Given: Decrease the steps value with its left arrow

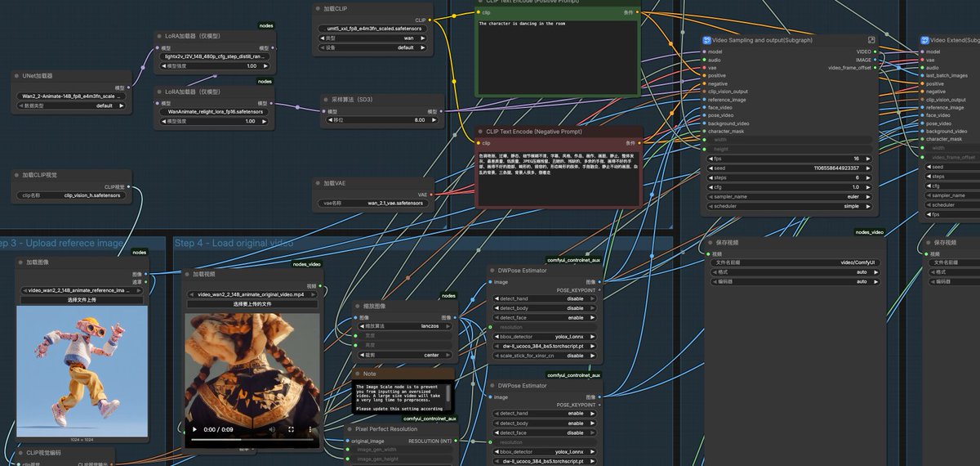Looking at the screenshot, I should [x=710, y=177].
